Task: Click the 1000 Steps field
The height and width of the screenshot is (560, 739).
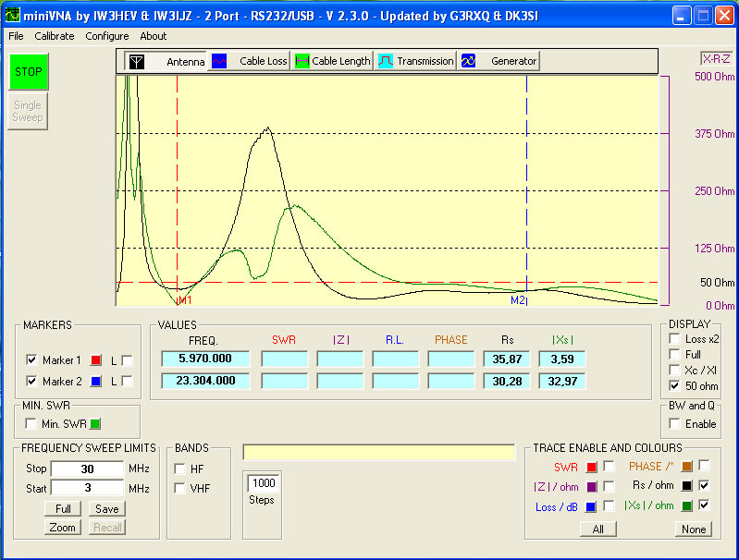Action: point(263,483)
